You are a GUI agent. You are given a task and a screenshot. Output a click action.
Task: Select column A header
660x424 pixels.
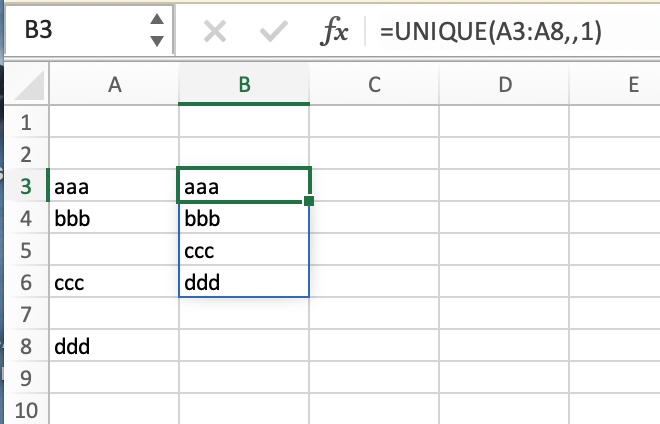[x=114, y=85]
